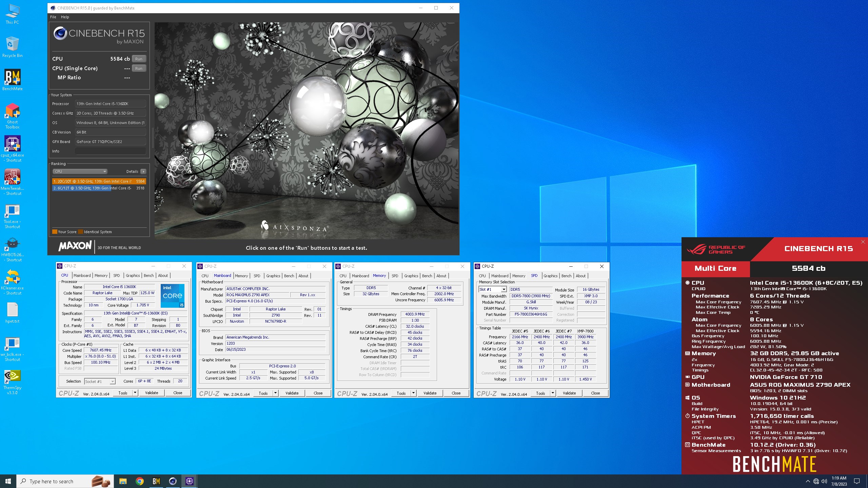Screen dimensions: 868x488
Task: Expand Tools dropdown arrow in third CPU-Z window
Action: point(413,393)
